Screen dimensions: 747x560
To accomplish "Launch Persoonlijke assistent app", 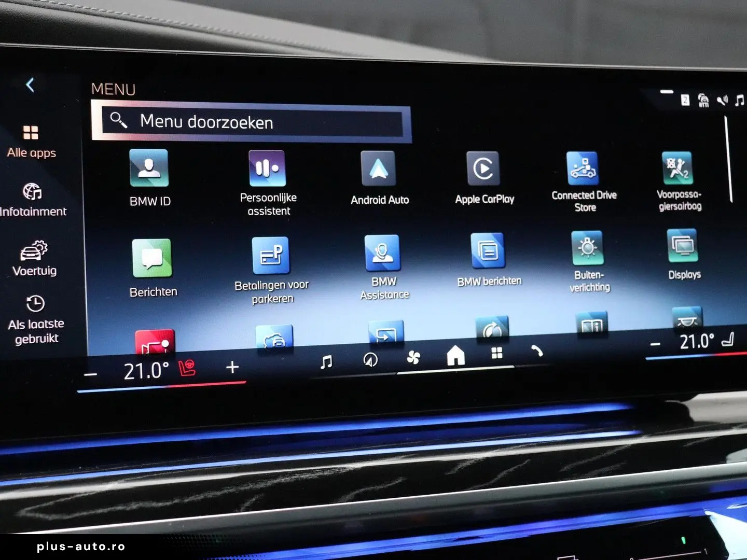I will [x=267, y=169].
